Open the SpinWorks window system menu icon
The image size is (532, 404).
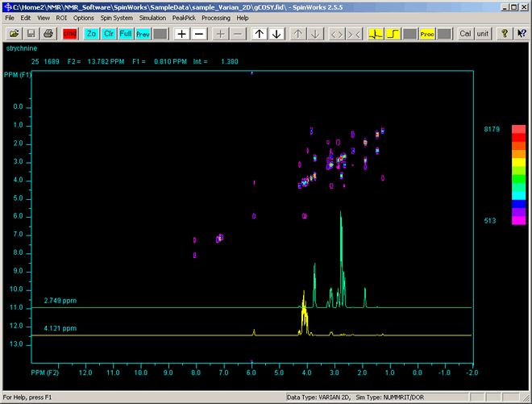pos(8,6)
